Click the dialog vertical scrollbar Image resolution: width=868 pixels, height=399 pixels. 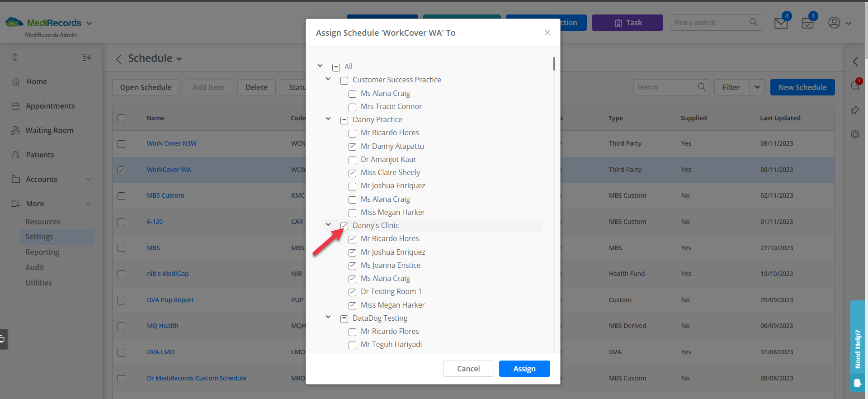tap(554, 64)
